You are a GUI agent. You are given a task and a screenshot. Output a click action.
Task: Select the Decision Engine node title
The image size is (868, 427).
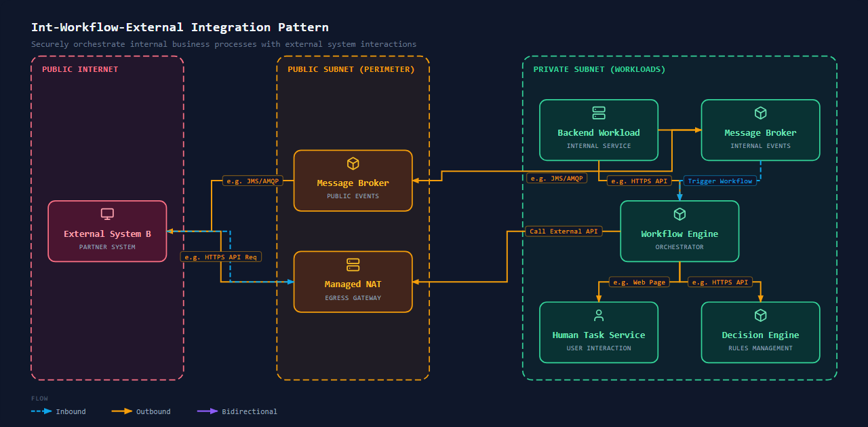760,335
